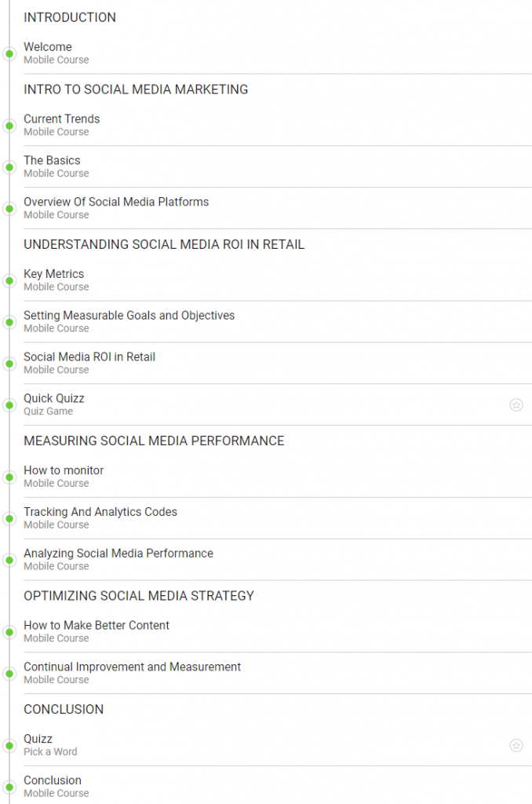Select green progress dot beside final Conclusion lesson
The height and width of the screenshot is (804, 532).
tap(9, 787)
